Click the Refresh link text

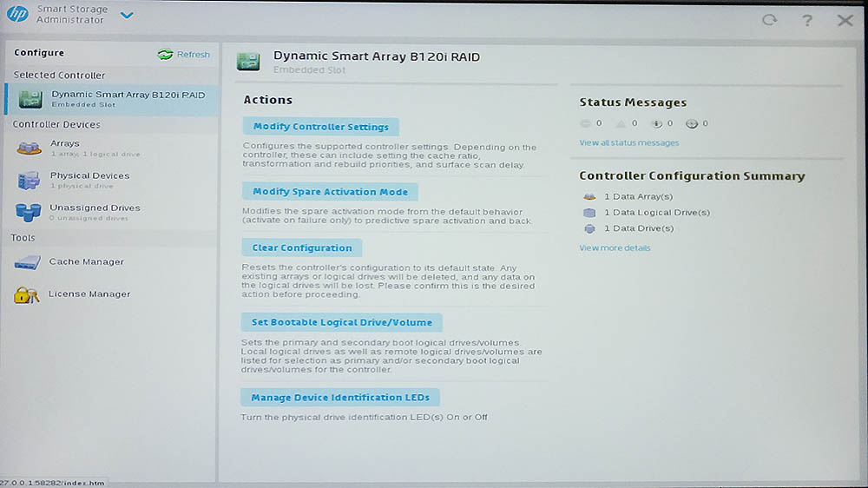pyautogui.click(x=194, y=55)
